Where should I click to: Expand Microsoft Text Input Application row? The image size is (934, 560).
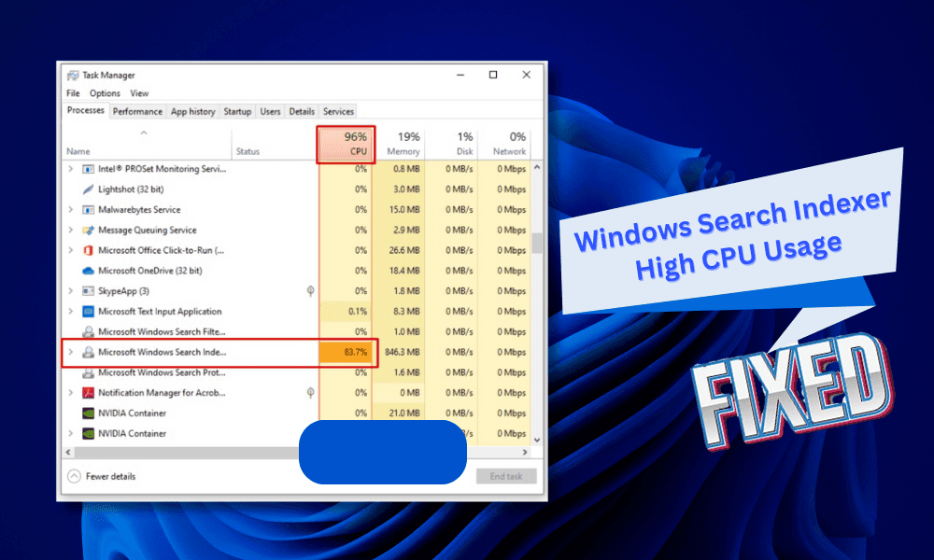tap(70, 311)
